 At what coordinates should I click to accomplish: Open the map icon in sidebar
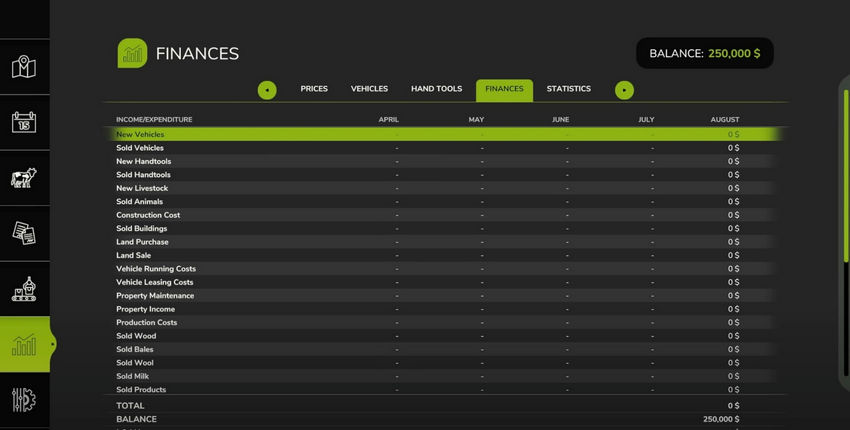point(24,67)
